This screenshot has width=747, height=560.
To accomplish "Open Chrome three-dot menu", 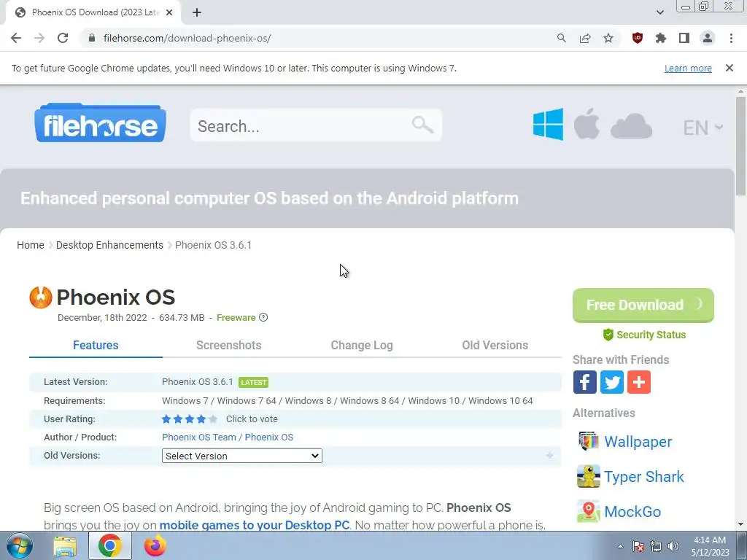I will (731, 38).
